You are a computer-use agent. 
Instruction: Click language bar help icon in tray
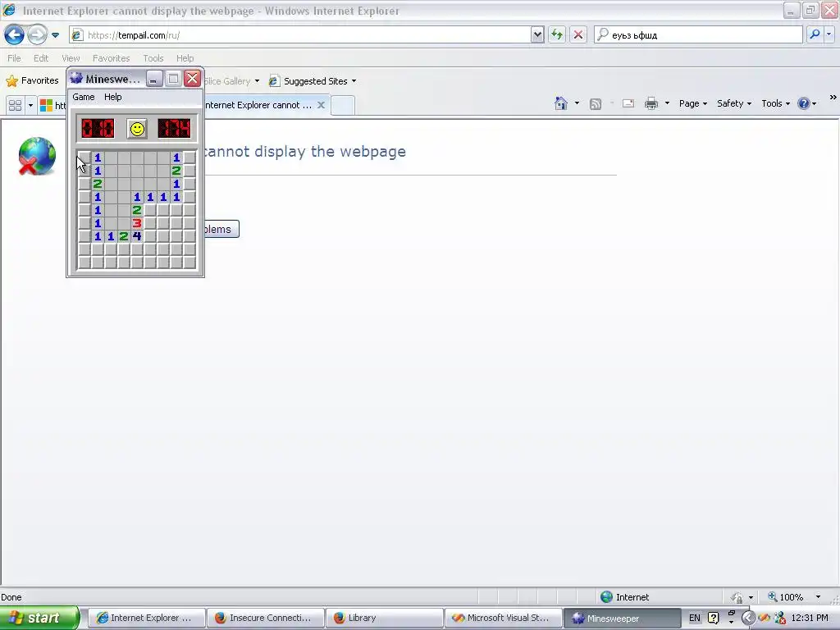[713, 618]
